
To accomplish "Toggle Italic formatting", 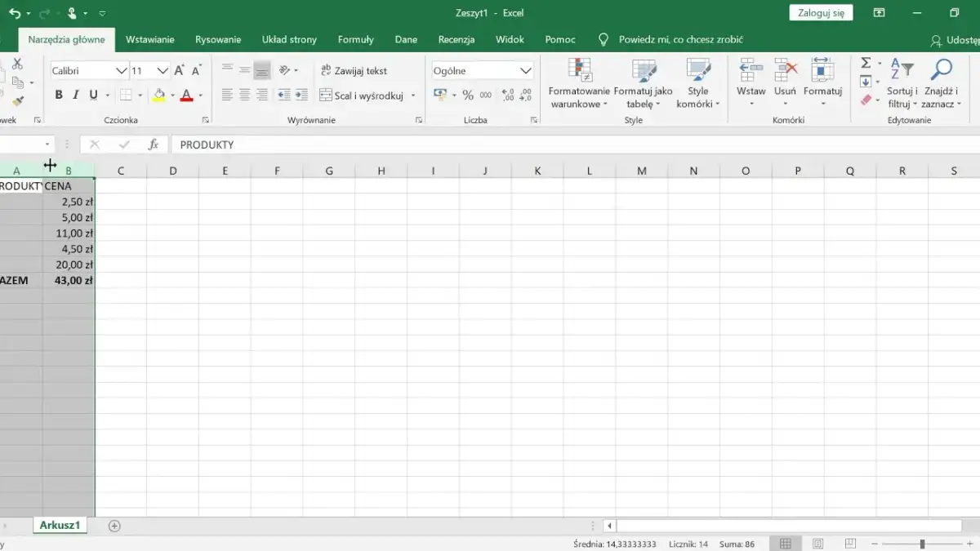I will pyautogui.click(x=76, y=96).
